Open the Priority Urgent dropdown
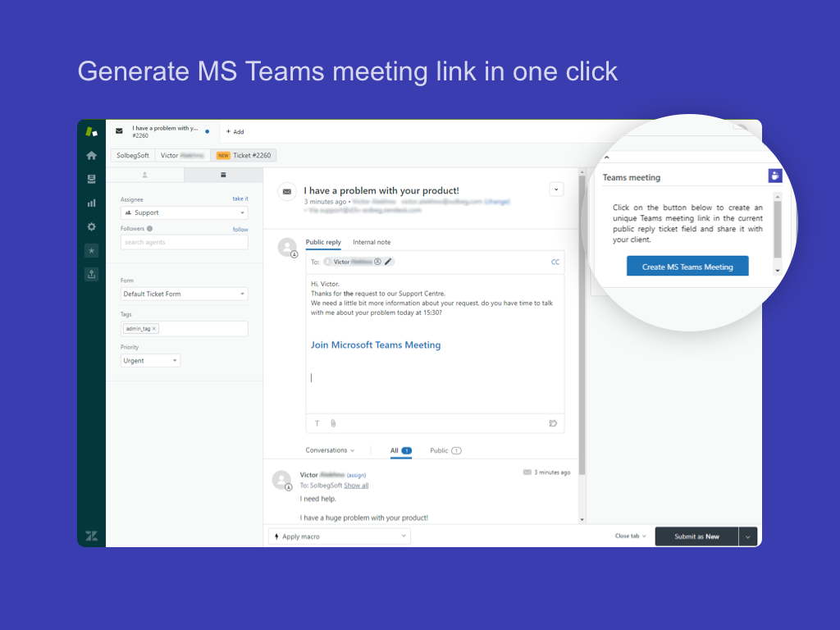840x630 pixels. coord(150,361)
